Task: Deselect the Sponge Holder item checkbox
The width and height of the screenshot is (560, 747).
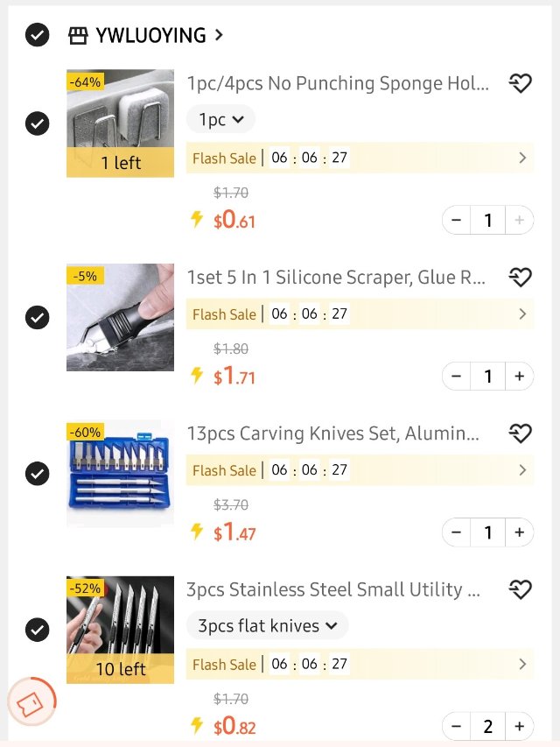Action: point(37,123)
